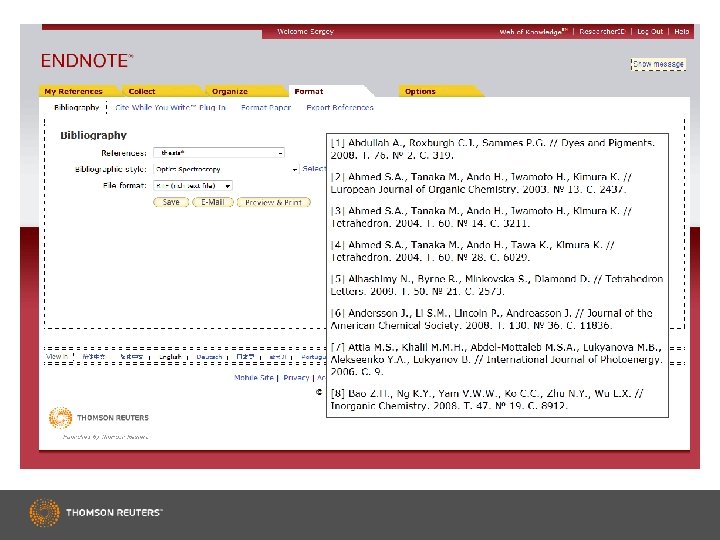Open the ResearcherID link
Screen dimensions: 720x540
click(602, 32)
